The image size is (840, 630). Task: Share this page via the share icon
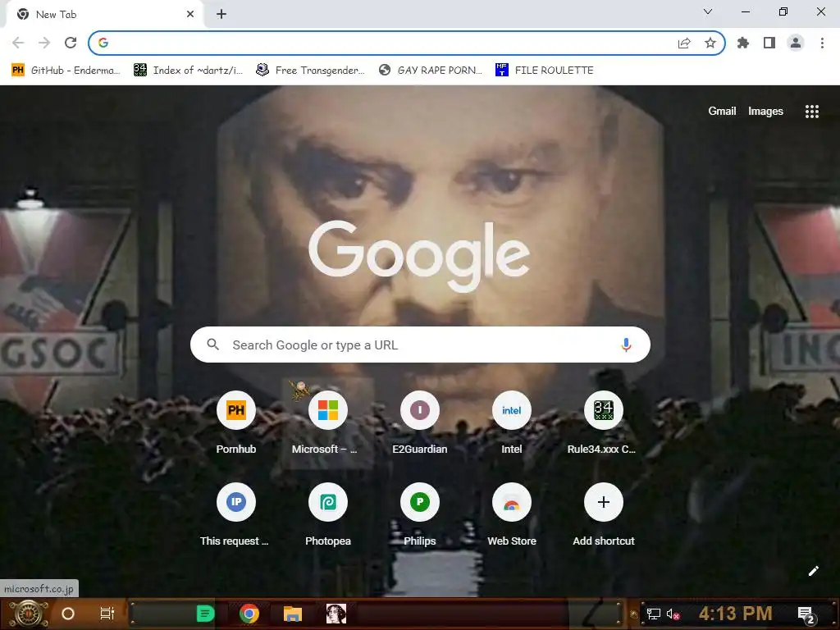[684, 43]
